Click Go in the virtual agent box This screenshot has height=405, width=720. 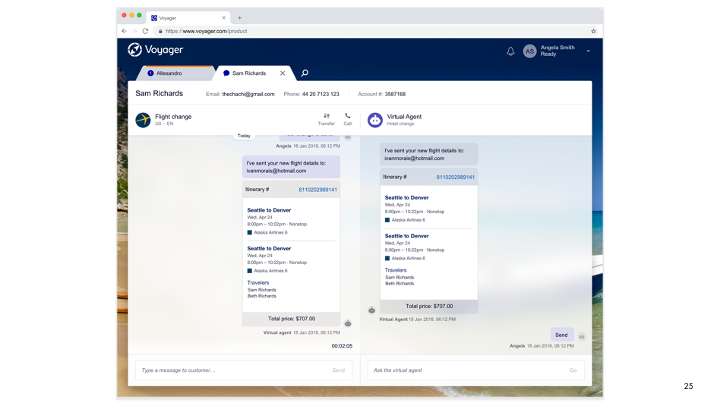573,370
